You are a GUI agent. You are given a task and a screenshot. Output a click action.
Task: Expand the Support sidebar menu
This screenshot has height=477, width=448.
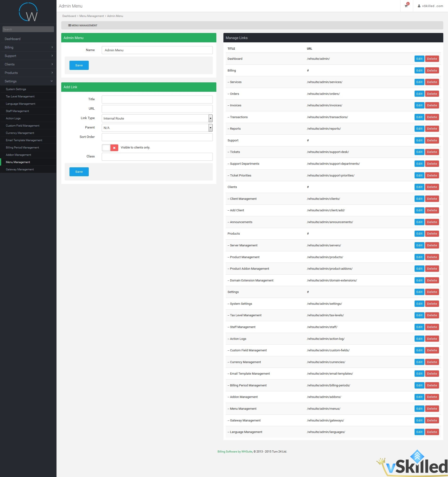click(28, 56)
